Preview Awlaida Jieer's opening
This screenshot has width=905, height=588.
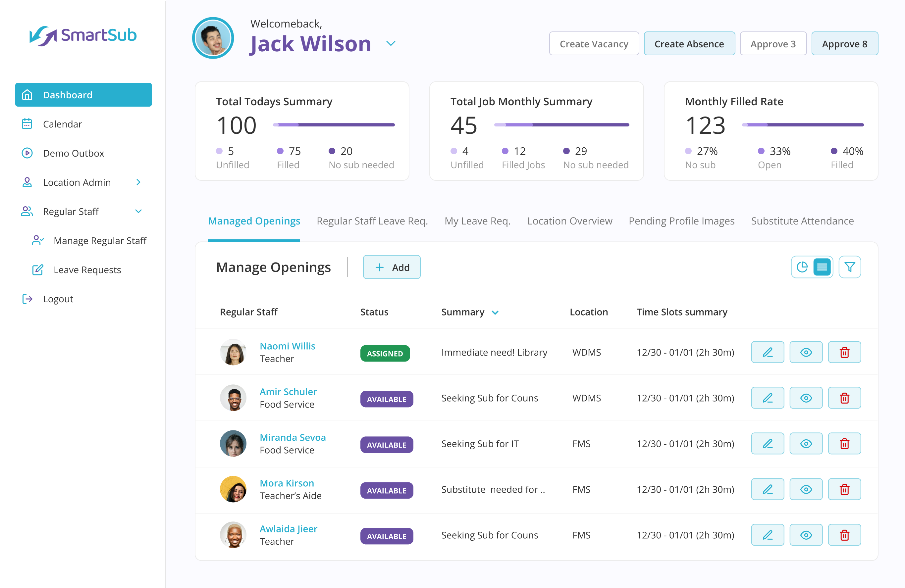[x=806, y=535]
